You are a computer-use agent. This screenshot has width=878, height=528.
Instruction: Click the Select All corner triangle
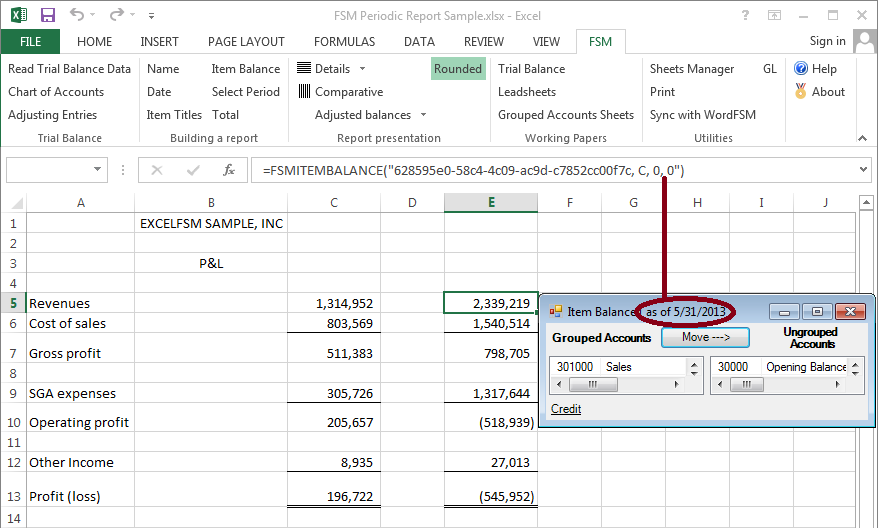coord(17,203)
